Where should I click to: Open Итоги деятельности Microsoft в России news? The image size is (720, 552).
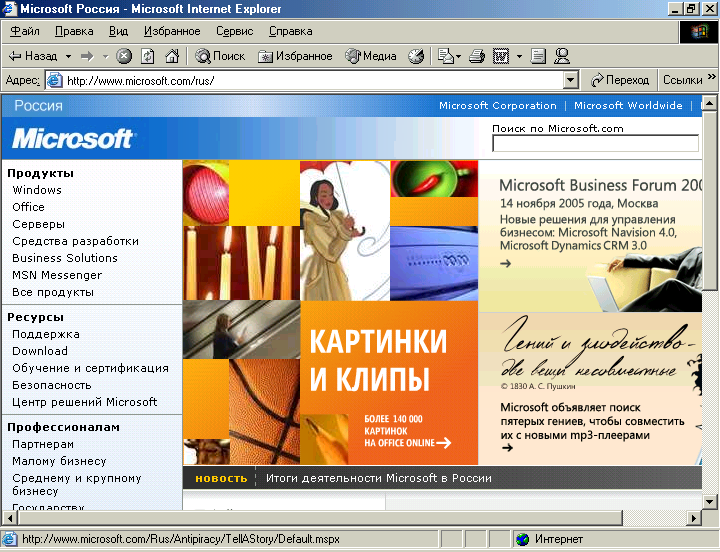point(378,479)
